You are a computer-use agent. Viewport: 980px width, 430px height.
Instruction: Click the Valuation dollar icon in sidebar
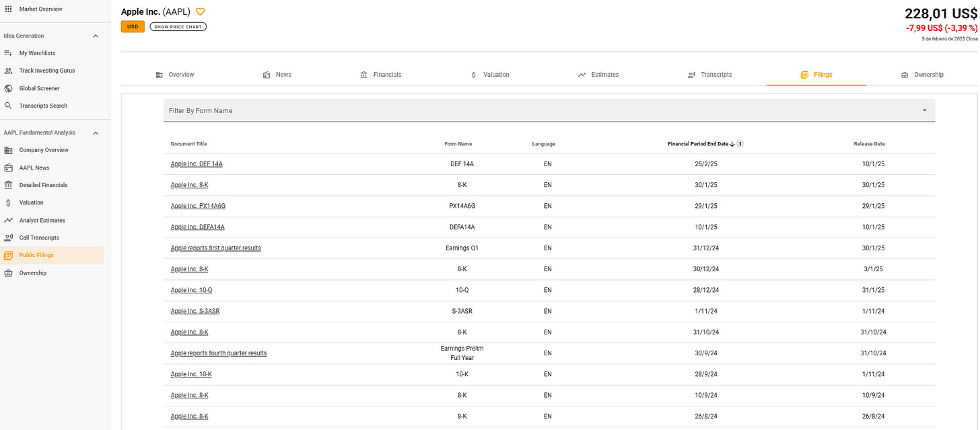pyautogui.click(x=8, y=203)
